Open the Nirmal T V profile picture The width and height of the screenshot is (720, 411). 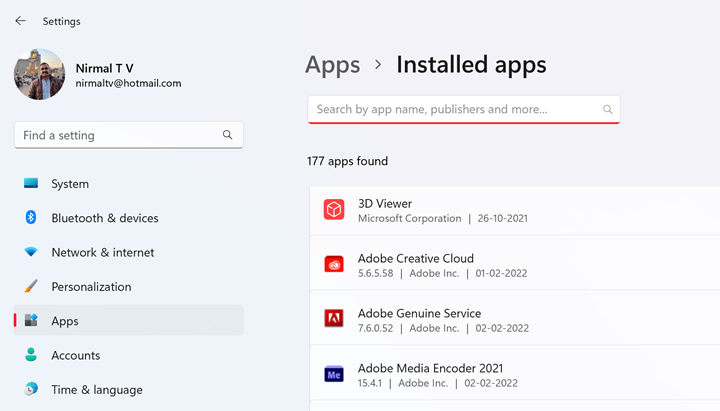pyautogui.click(x=39, y=74)
